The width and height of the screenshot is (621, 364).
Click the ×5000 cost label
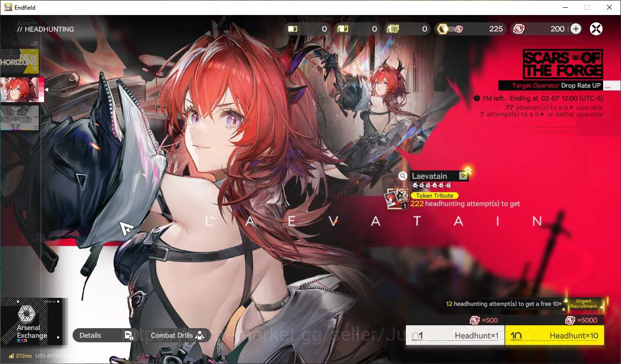581,320
